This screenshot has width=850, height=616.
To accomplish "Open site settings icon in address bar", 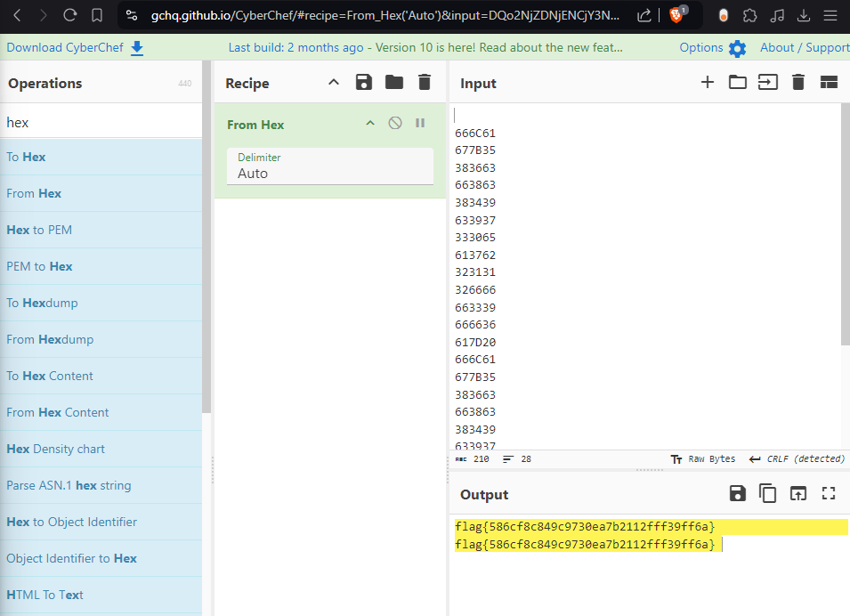I will pos(132,15).
